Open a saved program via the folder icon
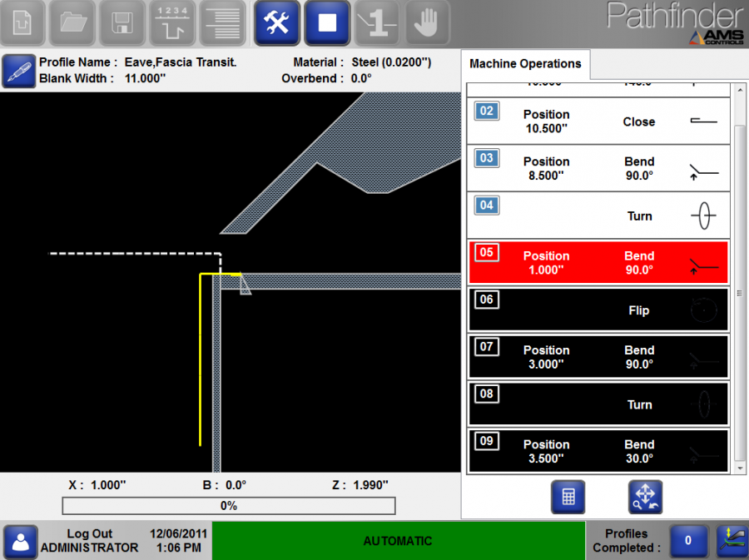 [72, 22]
